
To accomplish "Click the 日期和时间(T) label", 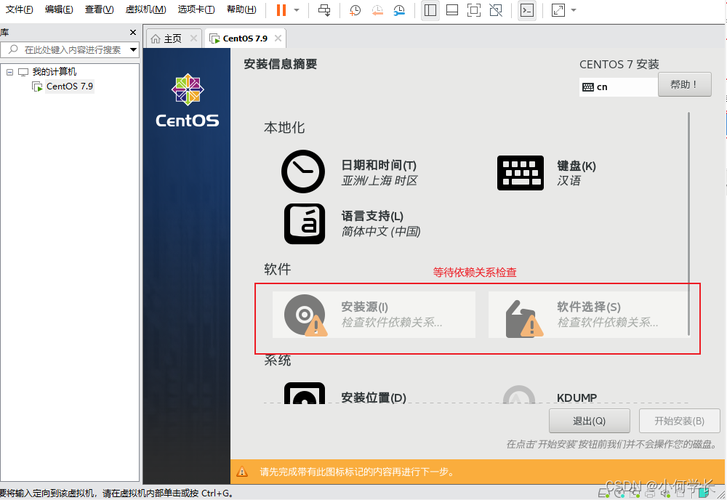I will [x=379, y=165].
